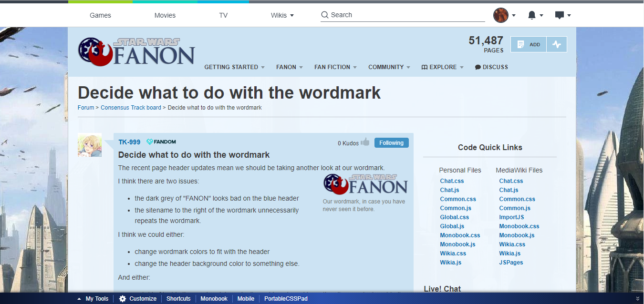Open Chat.css under MediaWiki Files
Viewport: 644px width, 304px height.
(511, 181)
